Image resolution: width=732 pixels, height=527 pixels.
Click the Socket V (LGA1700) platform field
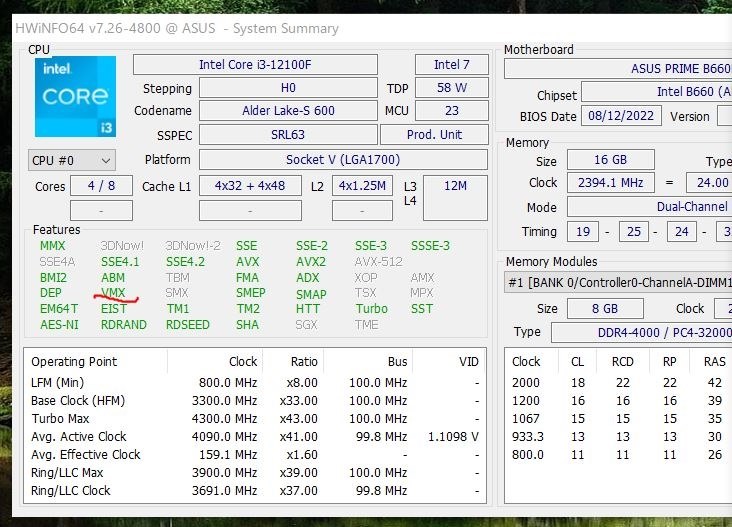point(343,160)
